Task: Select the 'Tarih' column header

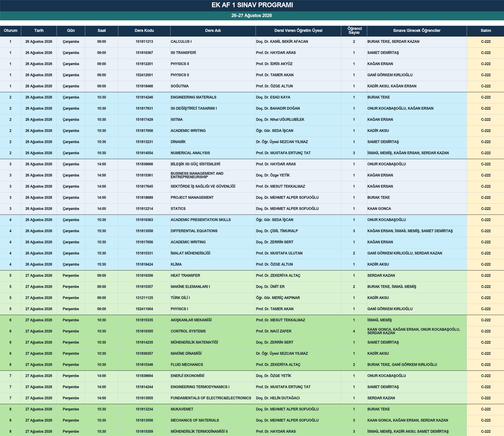Action: [x=39, y=31]
